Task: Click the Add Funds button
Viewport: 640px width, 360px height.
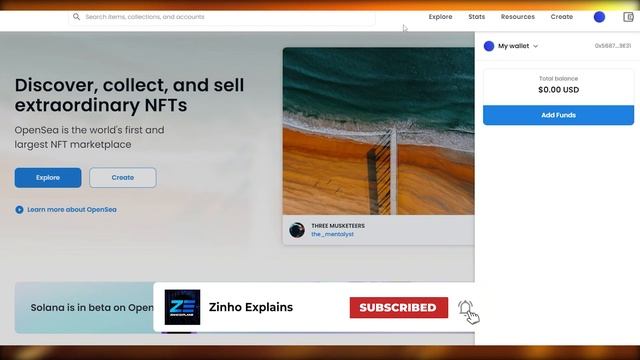Action: click(558, 115)
